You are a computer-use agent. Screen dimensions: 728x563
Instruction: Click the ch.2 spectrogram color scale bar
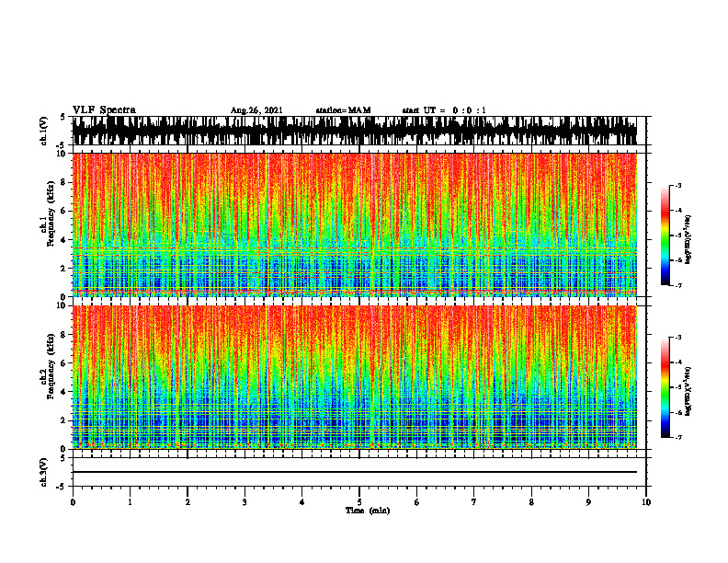(x=665, y=387)
